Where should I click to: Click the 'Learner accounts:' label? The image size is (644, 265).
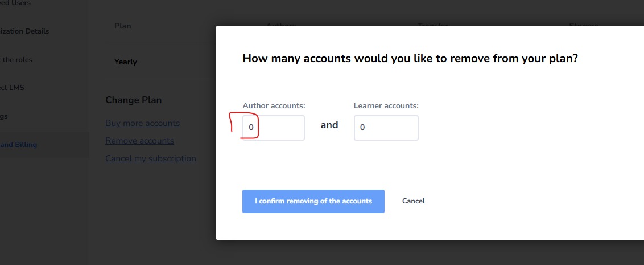(x=386, y=106)
